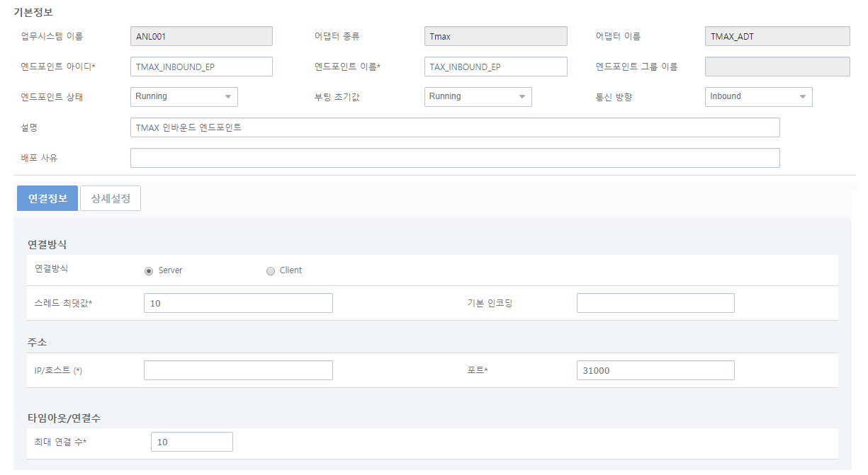
Task: Click the 엔드포인트 이름 input field
Action: click(x=495, y=67)
